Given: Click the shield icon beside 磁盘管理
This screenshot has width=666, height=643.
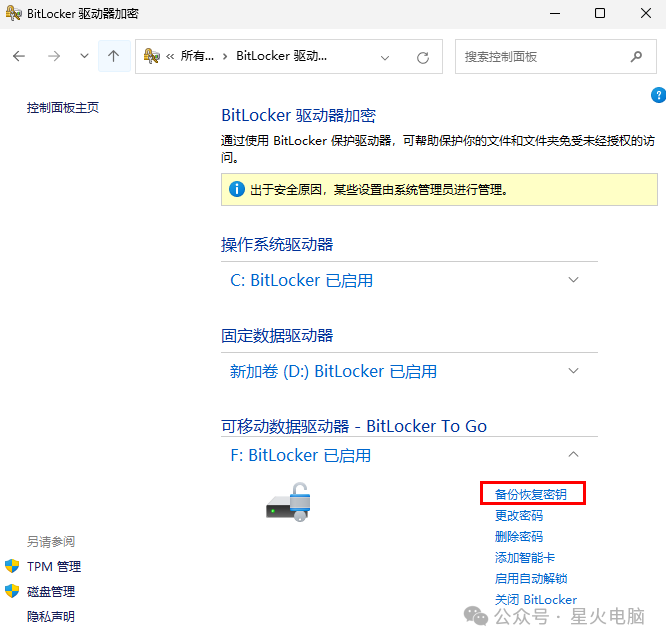Looking at the screenshot, I should [12, 591].
